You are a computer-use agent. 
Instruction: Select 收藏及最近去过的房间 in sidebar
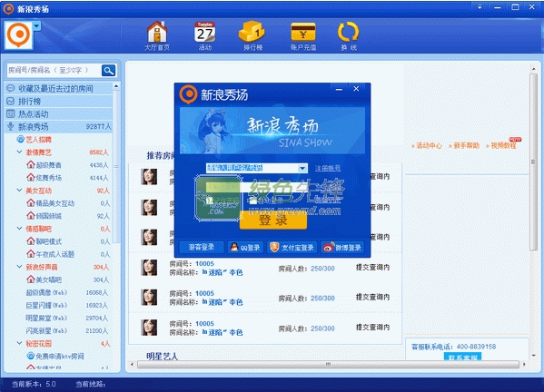59,89
